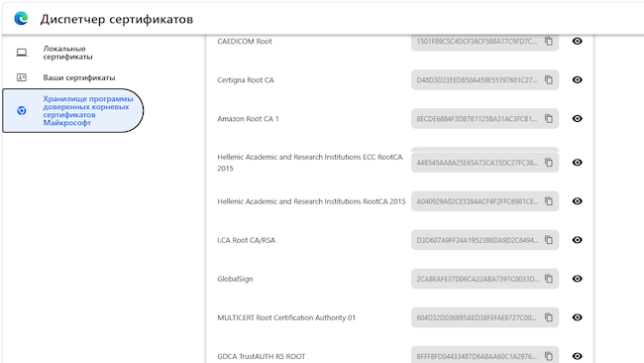View the MULTICERT Root Certification Authority certificate

pos(577,317)
